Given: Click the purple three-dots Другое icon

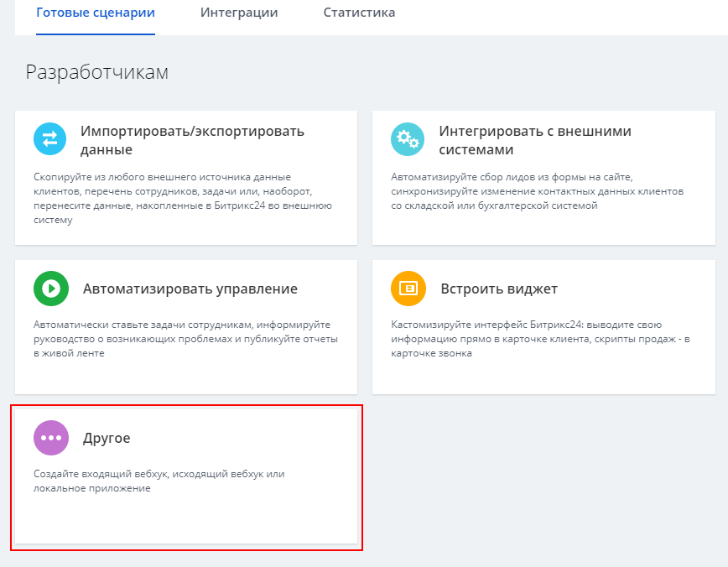Looking at the screenshot, I should (51, 438).
